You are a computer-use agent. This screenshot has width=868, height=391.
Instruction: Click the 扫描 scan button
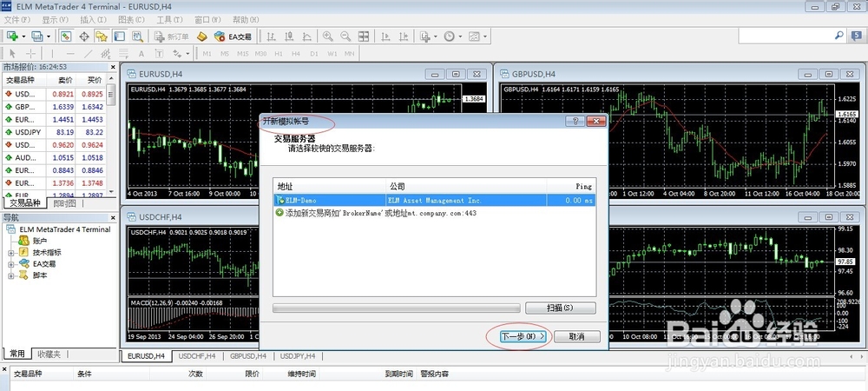tap(560, 308)
